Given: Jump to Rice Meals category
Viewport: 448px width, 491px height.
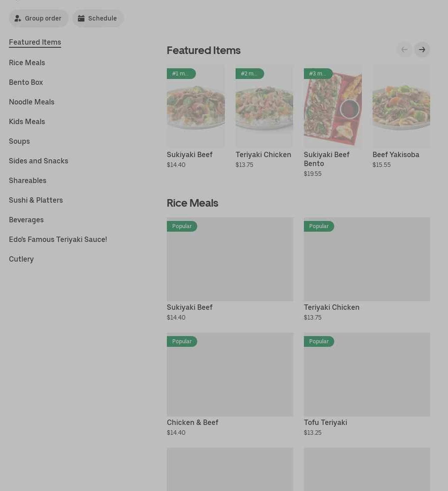Looking at the screenshot, I should 27,62.
